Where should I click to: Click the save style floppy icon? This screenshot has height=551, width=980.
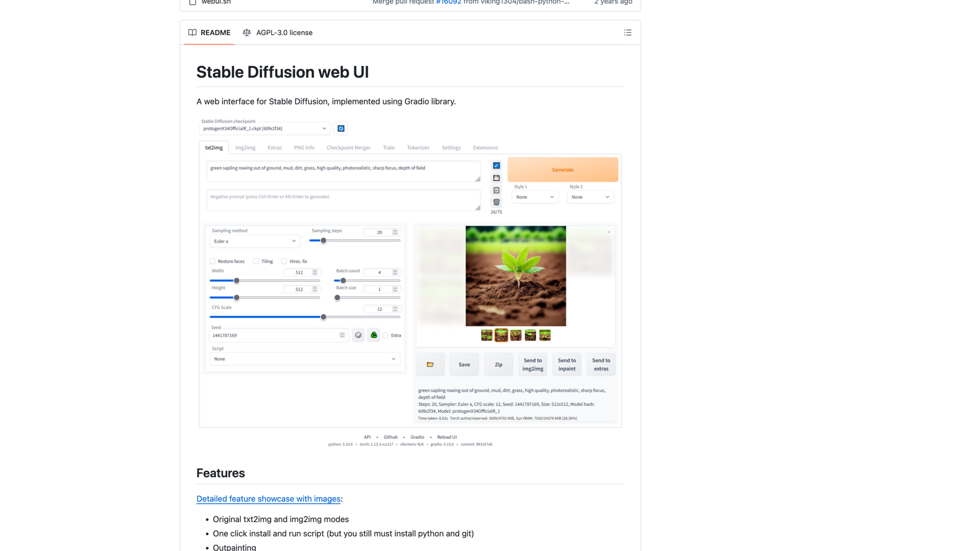(496, 178)
